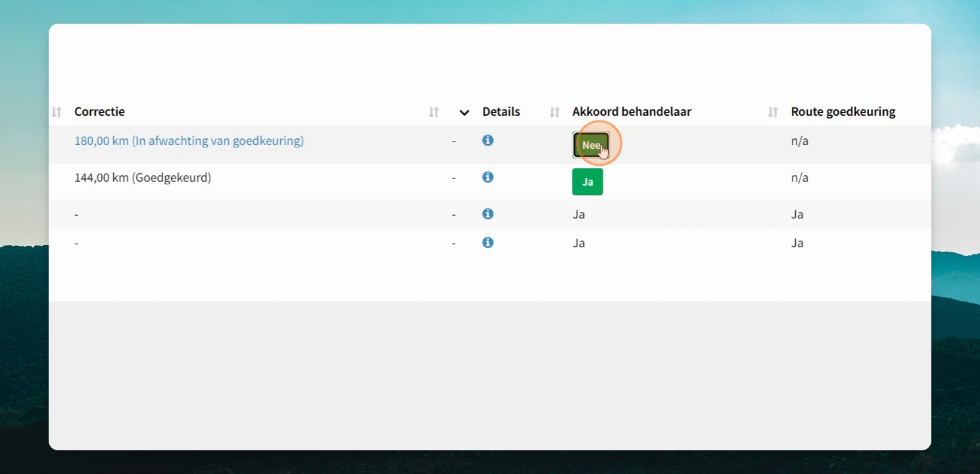Select the third row's Ja under Akkoord behandelaar

tap(579, 215)
